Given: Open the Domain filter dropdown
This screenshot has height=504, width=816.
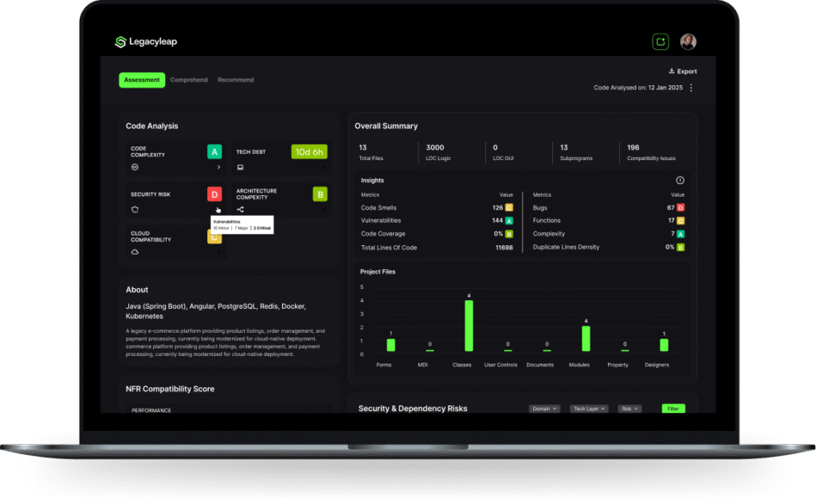Looking at the screenshot, I should pyautogui.click(x=544, y=408).
